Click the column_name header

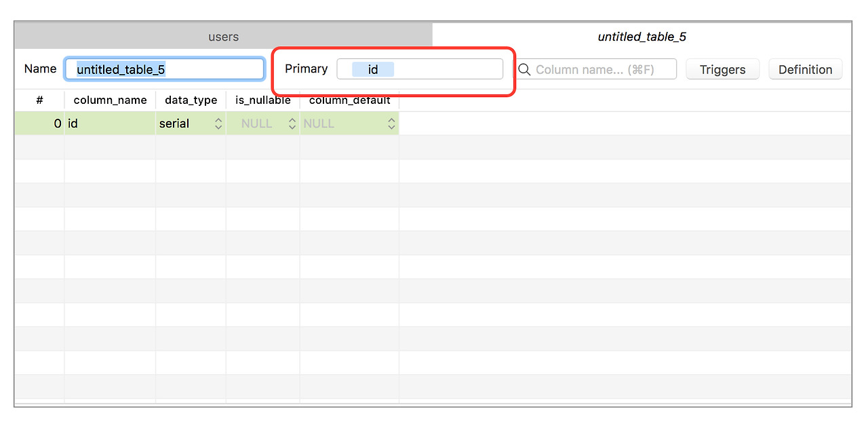tap(110, 100)
